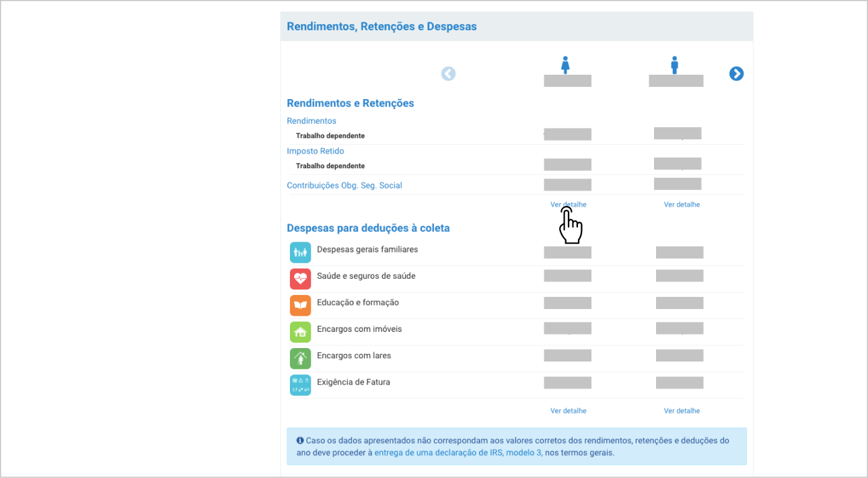Open expenses Ver detalhe in female taxpayer column
Screen dimensions: 868x478
[569, 411]
